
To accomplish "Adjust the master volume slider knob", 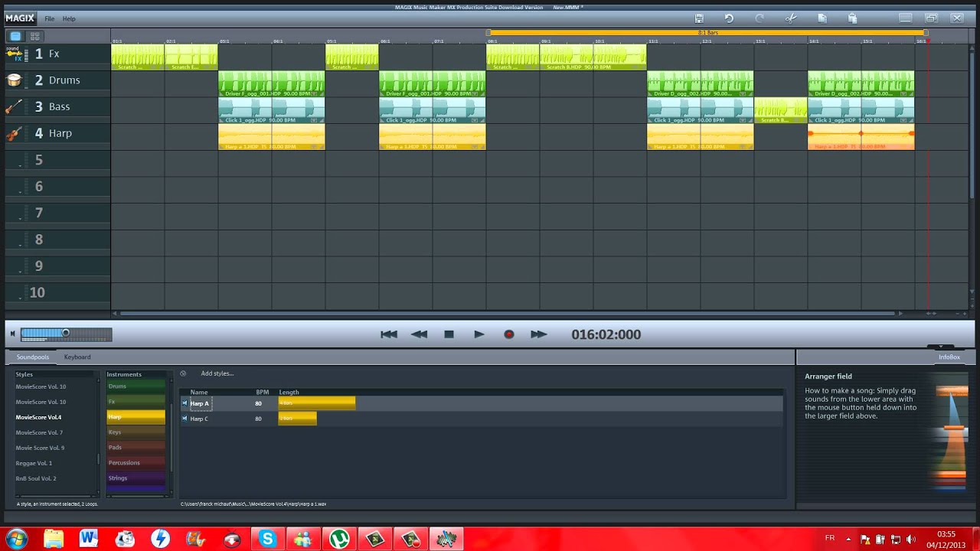I will [x=66, y=333].
